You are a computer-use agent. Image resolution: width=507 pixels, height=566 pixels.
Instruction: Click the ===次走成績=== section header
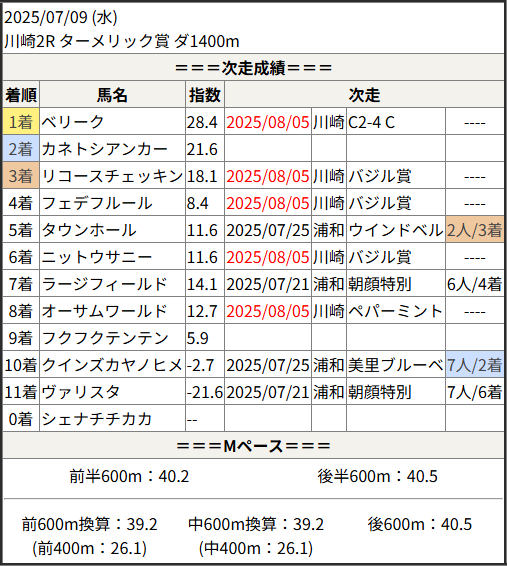coord(253,68)
